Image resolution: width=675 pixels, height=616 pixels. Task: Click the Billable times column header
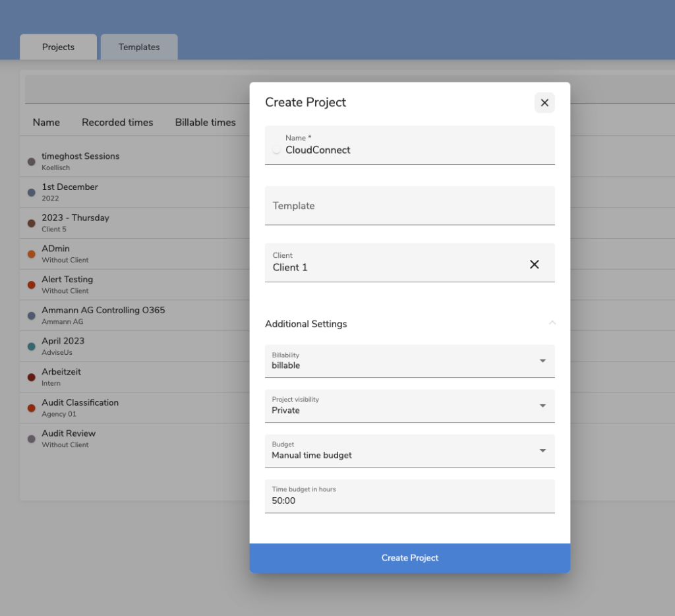click(205, 123)
